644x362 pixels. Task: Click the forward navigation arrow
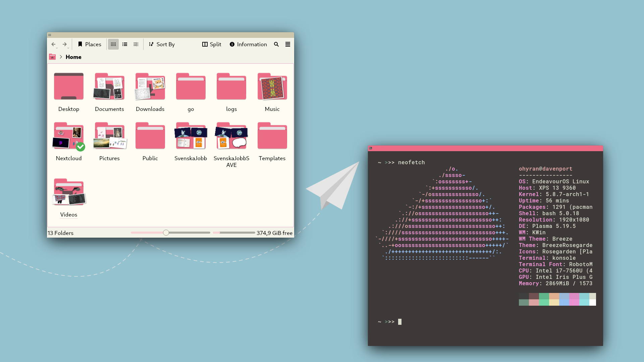coord(65,44)
